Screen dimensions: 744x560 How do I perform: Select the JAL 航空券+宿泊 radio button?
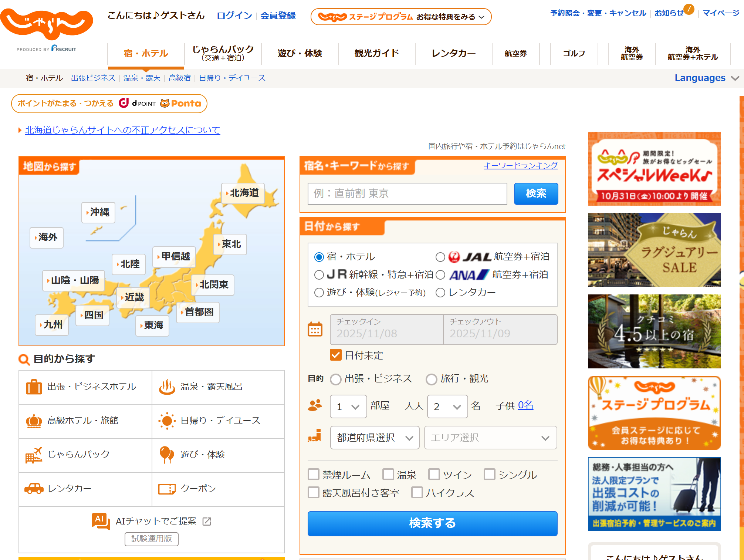point(440,257)
